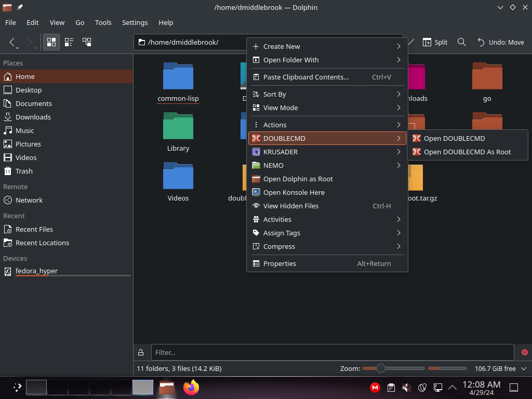
Task: Open the Tools menu
Action: pyautogui.click(x=103, y=22)
